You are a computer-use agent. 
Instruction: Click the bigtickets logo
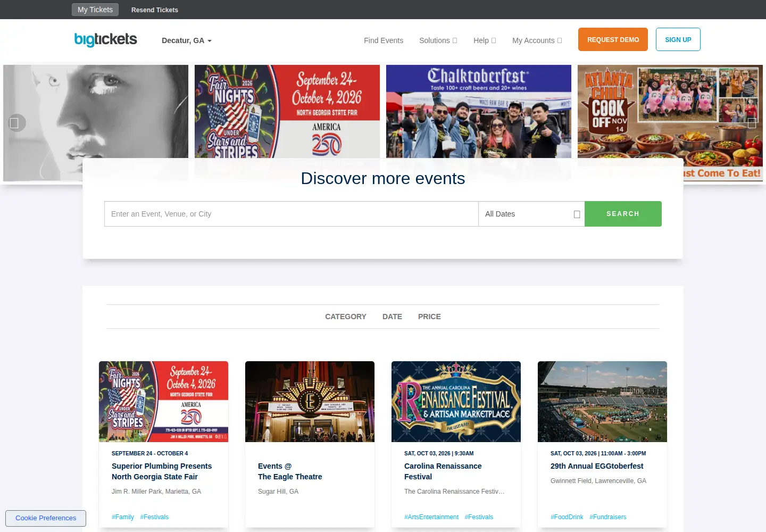pyautogui.click(x=105, y=40)
